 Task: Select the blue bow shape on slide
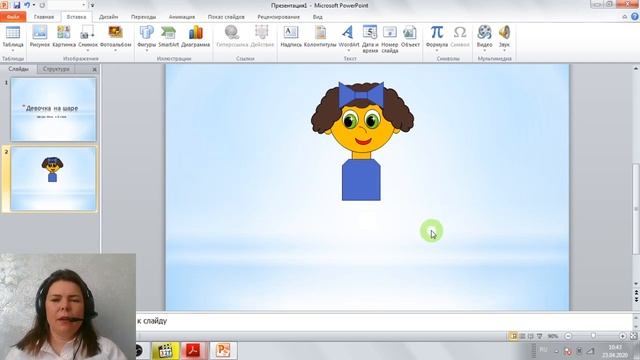click(x=361, y=95)
